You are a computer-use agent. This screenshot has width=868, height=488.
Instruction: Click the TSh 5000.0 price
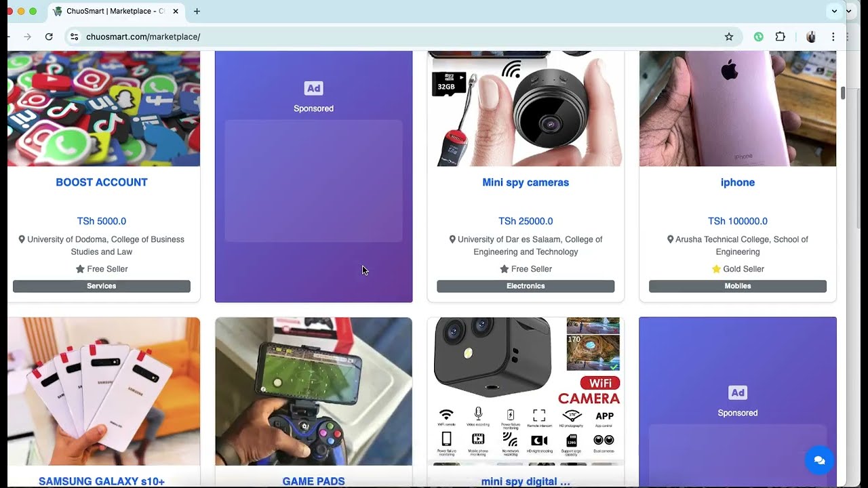point(102,221)
